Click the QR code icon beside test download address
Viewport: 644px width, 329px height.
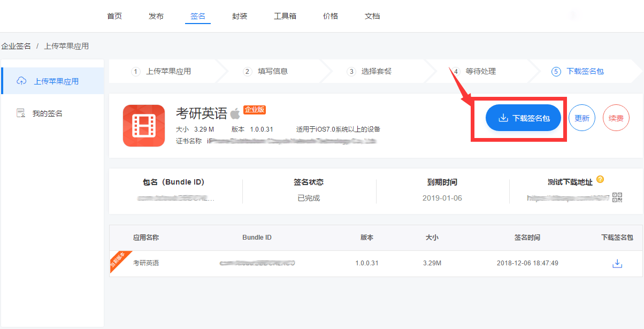coord(617,197)
